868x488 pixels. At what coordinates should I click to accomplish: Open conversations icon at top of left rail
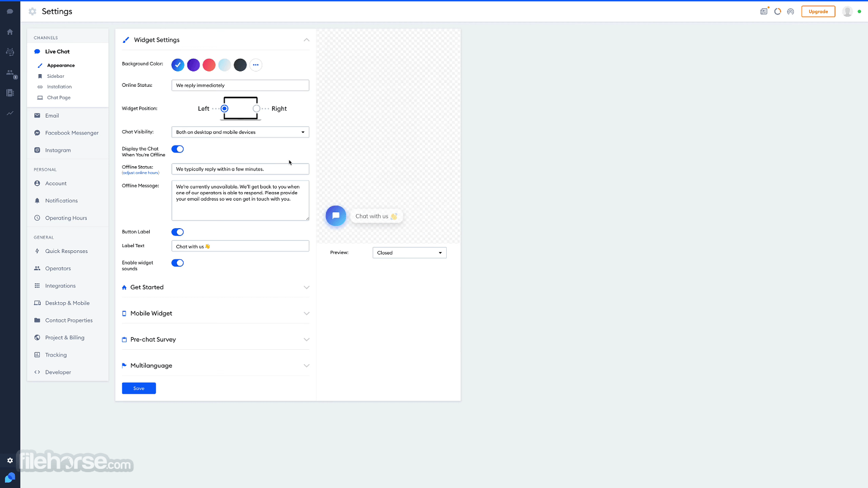[10, 11]
